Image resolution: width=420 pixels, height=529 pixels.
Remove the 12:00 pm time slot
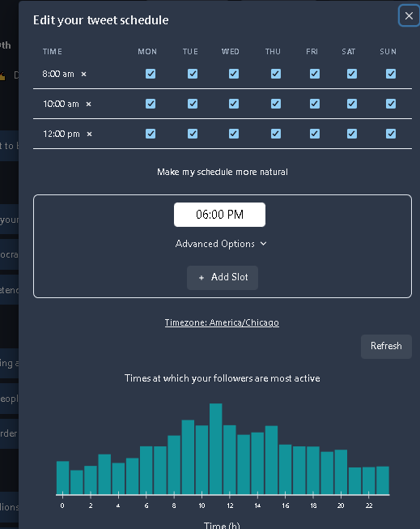pos(89,134)
